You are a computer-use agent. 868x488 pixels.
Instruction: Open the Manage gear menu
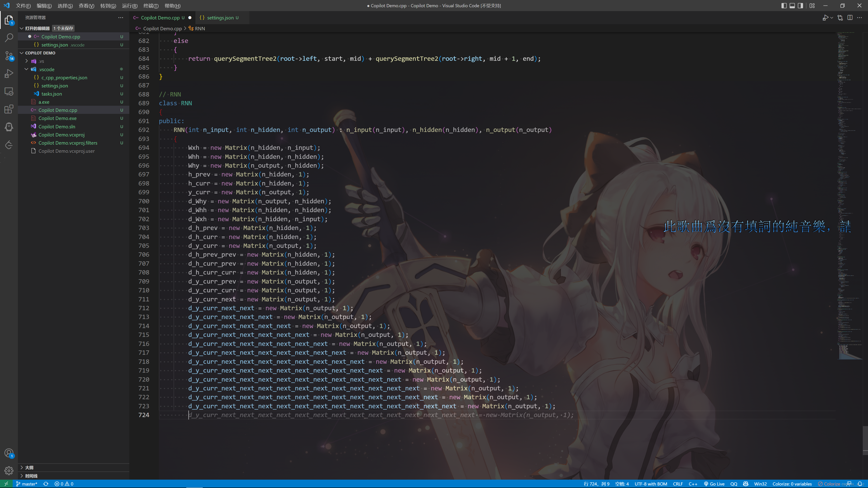[x=9, y=470]
